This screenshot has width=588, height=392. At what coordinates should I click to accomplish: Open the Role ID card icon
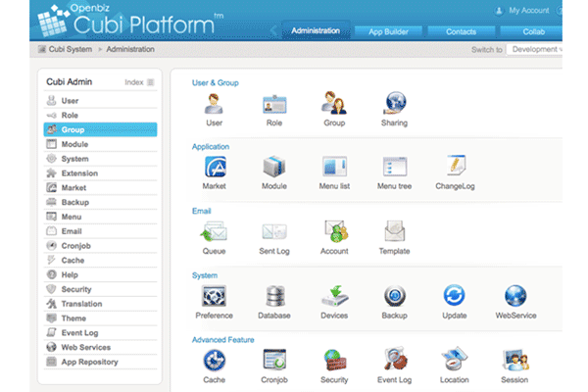(x=274, y=104)
